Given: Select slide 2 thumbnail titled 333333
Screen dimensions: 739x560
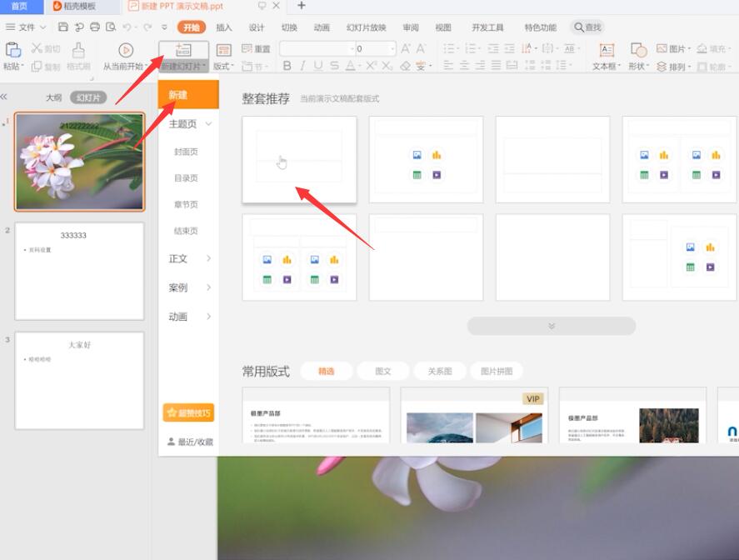Looking at the screenshot, I should pos(80,272).
